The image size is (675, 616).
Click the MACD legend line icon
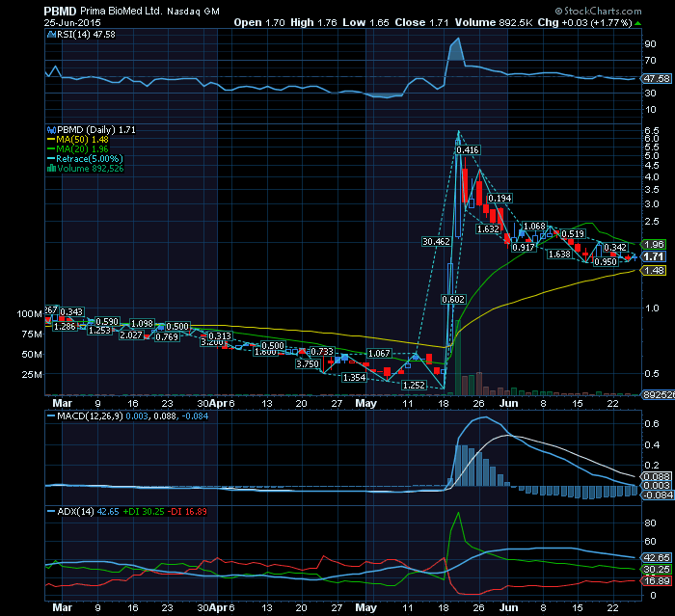click(x=51, y=416)
